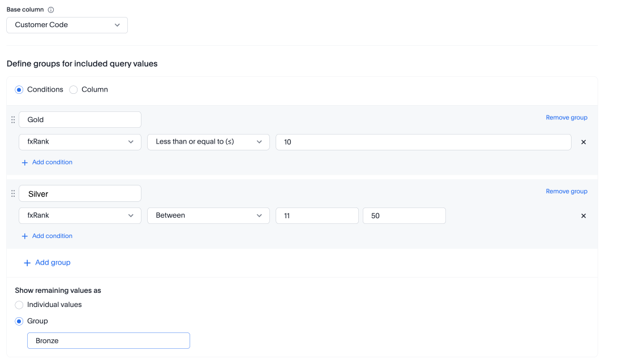Click the plus icon before Add condition in Silver
This screenshot has width=644, height=359.
coord(25,236)
